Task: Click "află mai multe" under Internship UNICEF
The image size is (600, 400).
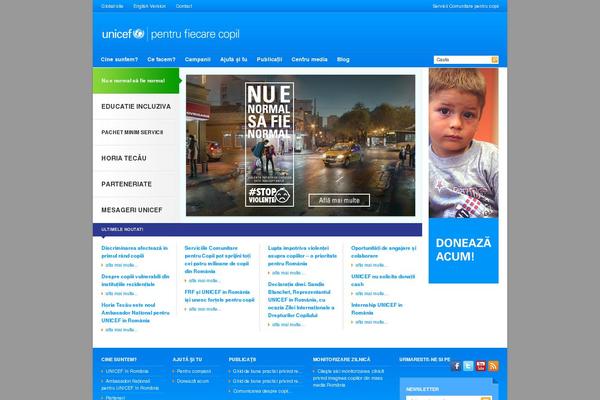Action: click(x=371, y=322)
